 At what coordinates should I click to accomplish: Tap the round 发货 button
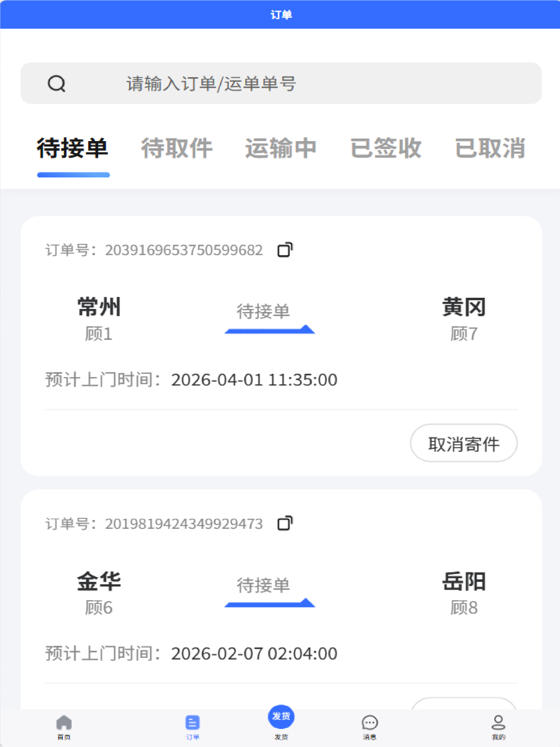pyautogui.click(x=281, y=717)
